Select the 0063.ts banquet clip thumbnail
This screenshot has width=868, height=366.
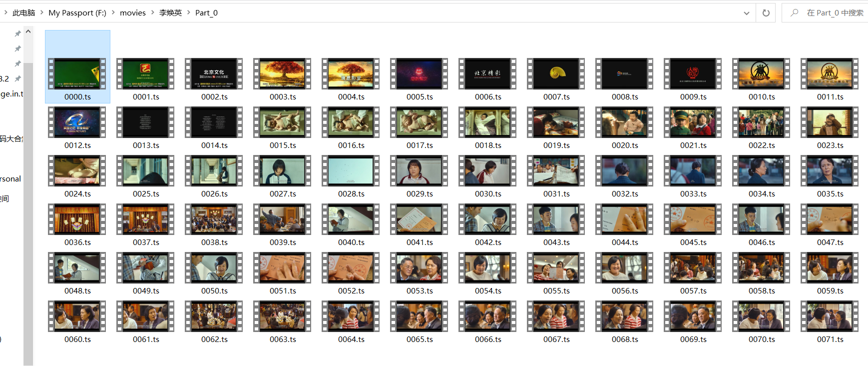tap(283, 316)
